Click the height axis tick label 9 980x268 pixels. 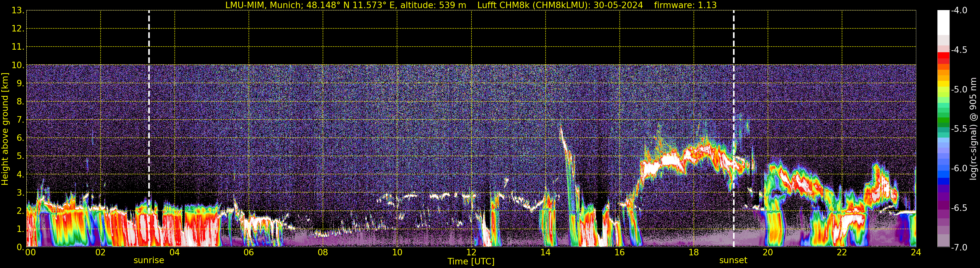click(20, 83)
